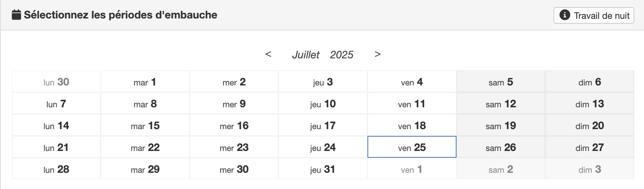Select the greyed lun 30 June day
The width and height of the screenshot is (644, 189).
coord(56,82)
